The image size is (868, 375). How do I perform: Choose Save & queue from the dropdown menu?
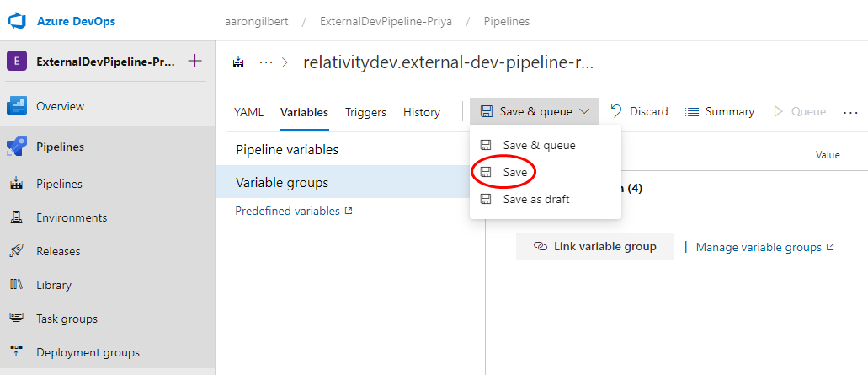pyautogui.click(x=546, y=145)
